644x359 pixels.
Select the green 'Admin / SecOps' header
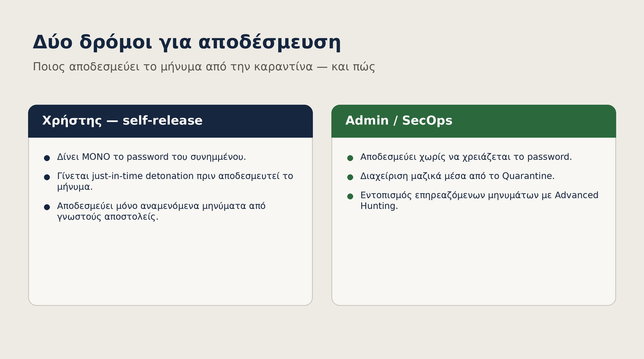474,121
